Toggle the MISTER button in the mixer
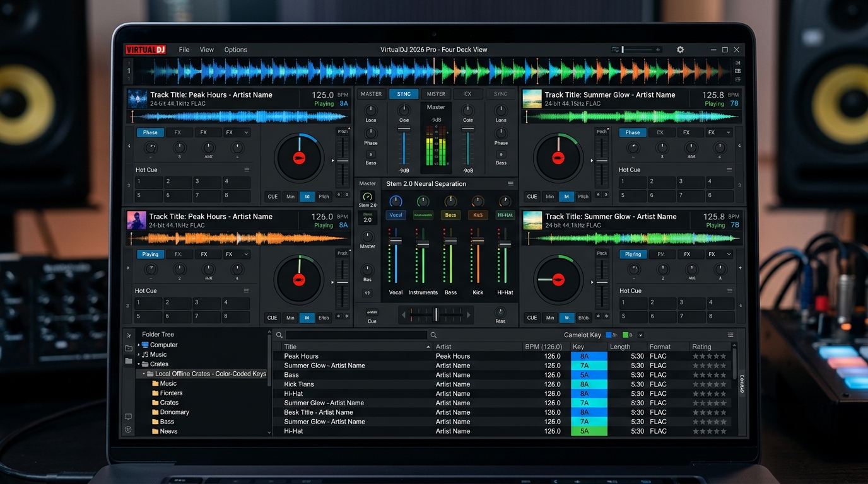The height and width of the screenshot is (484, 868). click(436, 94)
